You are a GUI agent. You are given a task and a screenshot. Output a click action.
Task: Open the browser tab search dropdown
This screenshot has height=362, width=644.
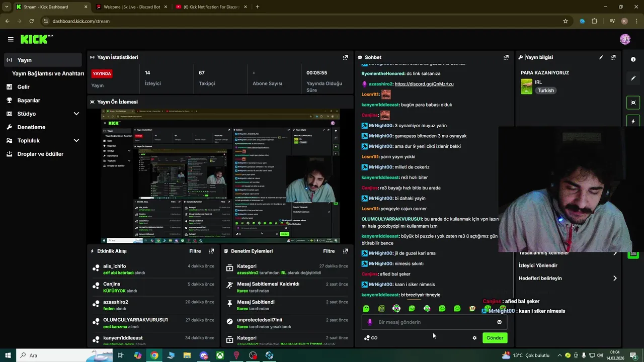coord(7,7)
